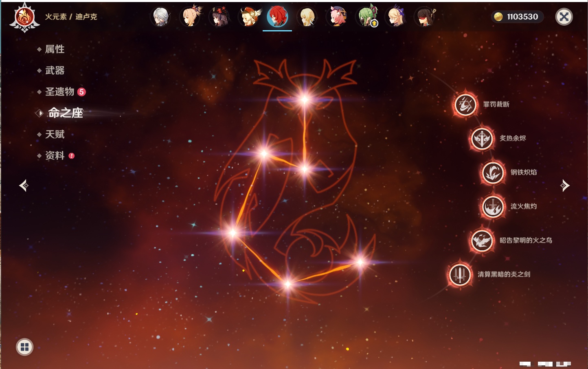This screenshot has height=369, width=588.
Task: Open the 清算黑暗的炎之剑 constellation icon
Action: click(x=460, y=274)
